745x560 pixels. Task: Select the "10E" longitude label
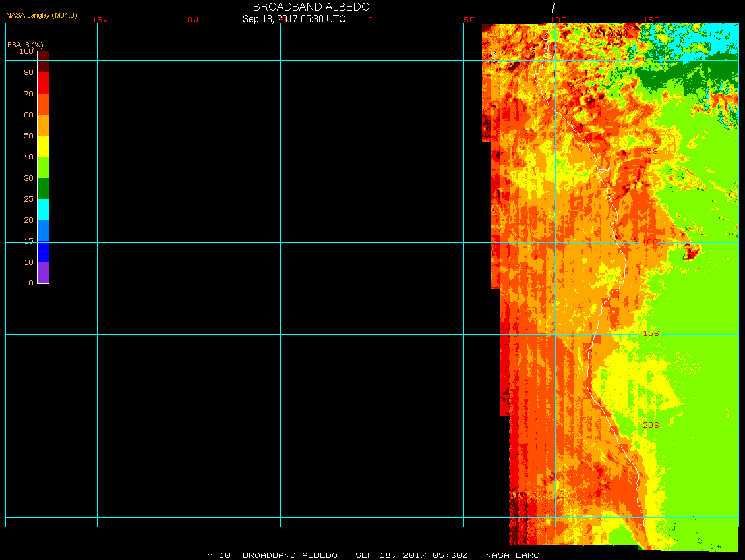pyautogui.click(x=558, y=20)
